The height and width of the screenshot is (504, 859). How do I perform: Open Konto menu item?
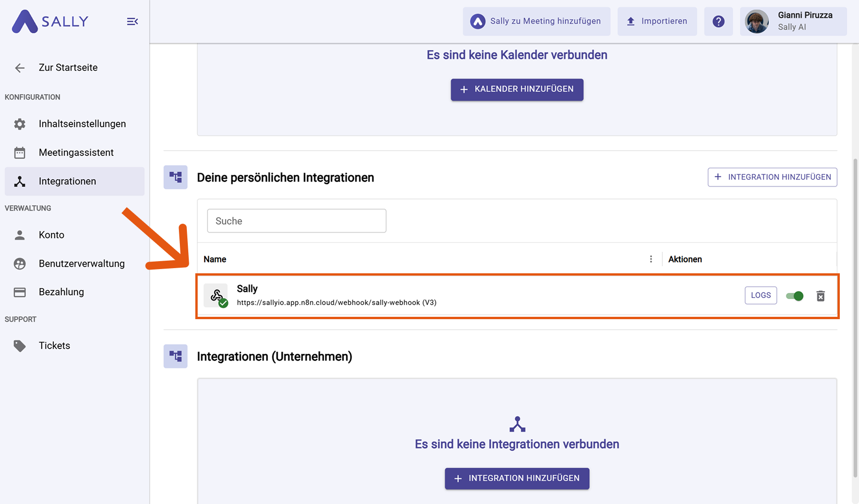point(74,235)
